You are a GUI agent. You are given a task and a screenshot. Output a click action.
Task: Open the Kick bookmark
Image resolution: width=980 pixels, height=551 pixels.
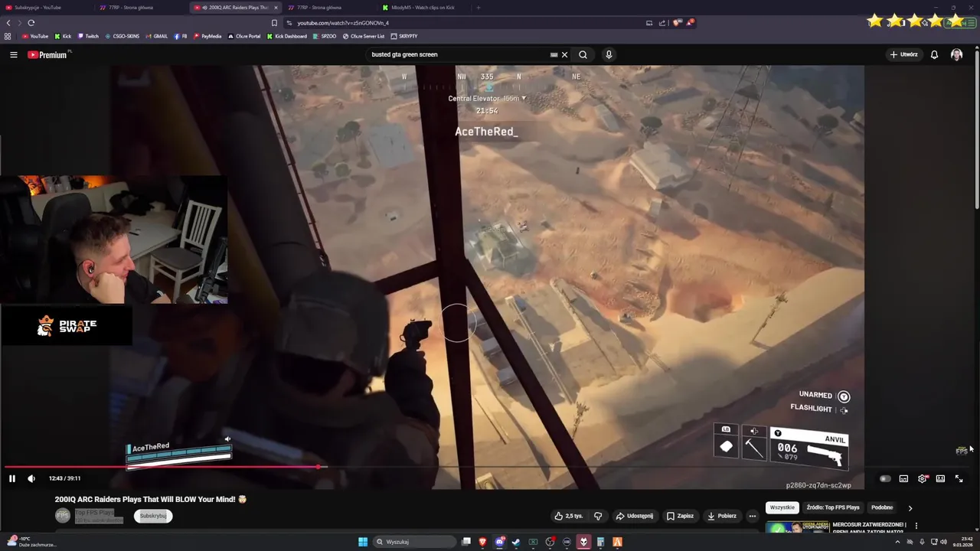pyautogui.click(x=63, y=36)
